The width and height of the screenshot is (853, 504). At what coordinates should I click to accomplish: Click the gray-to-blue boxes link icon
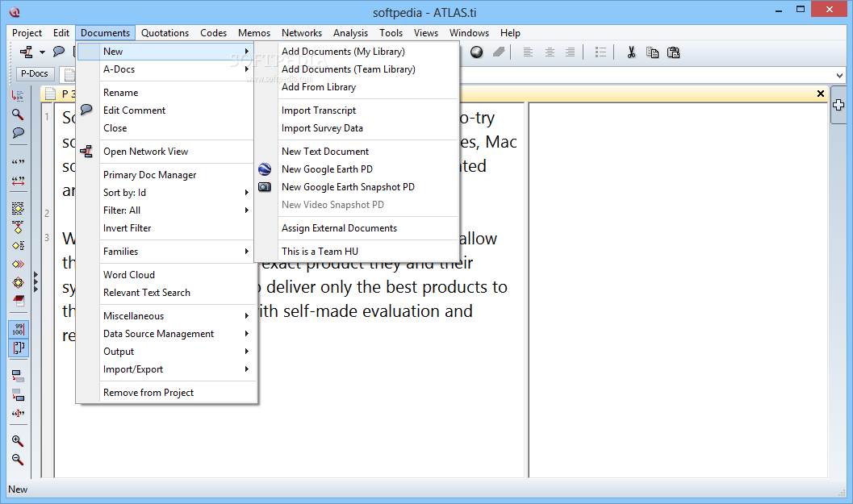(18, 394)
